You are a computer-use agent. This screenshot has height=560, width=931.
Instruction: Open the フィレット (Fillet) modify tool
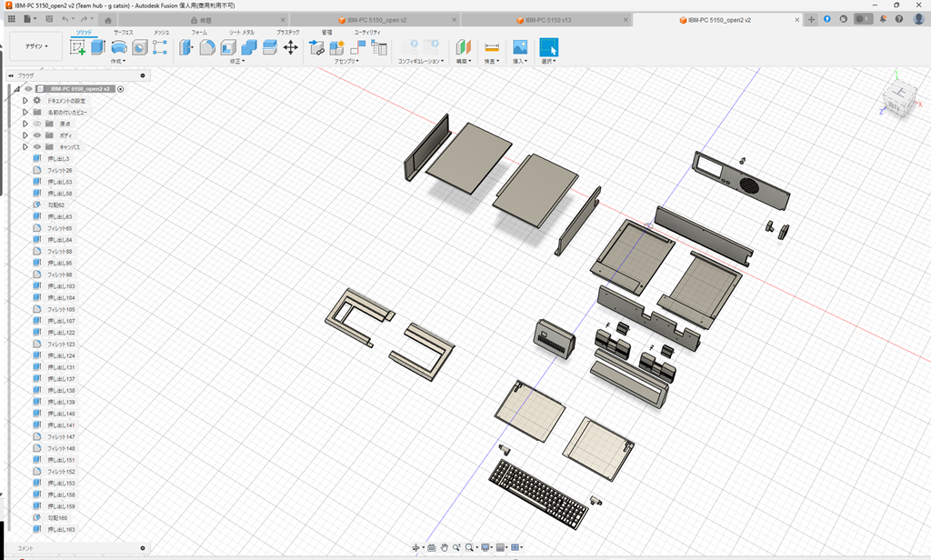(x=206, y=47)
